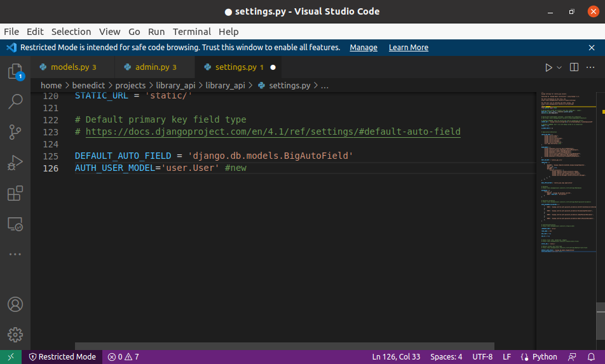Click the Manage link in banner
Viewport: 605px width, 364px height.
coord(364,48)
